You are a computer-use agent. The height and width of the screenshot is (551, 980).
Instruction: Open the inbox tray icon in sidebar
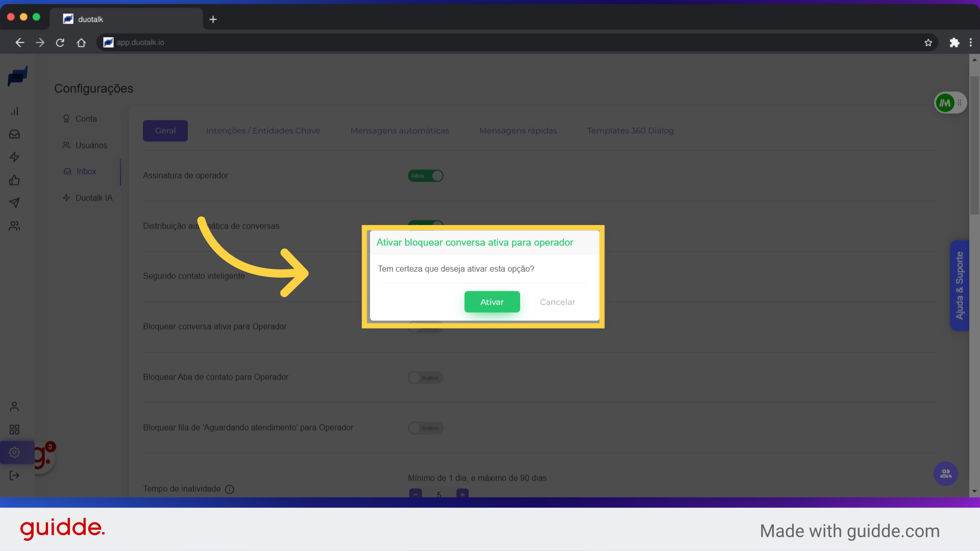coord(14,134)
